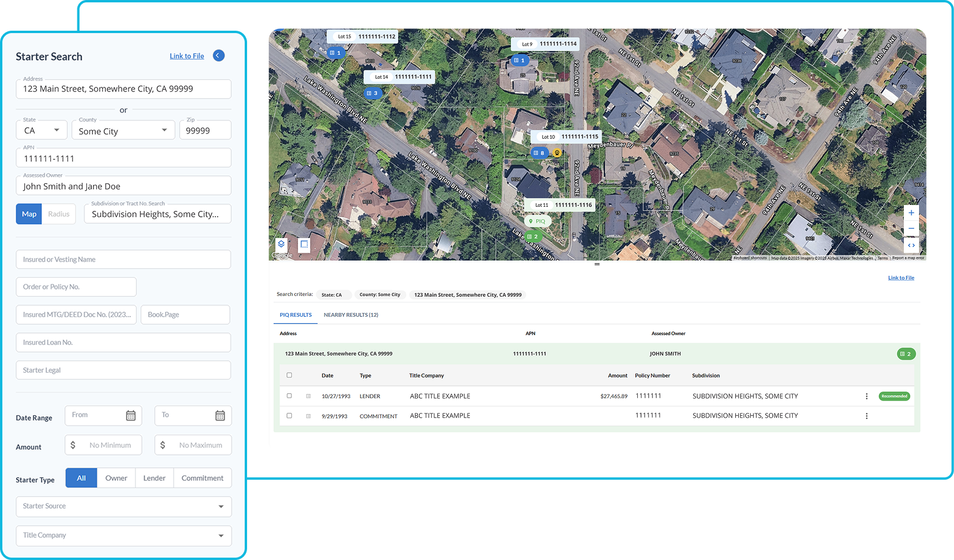Expand the Starter Source dropdown
This screenshot has height=560, width=954.
point(124,506)
